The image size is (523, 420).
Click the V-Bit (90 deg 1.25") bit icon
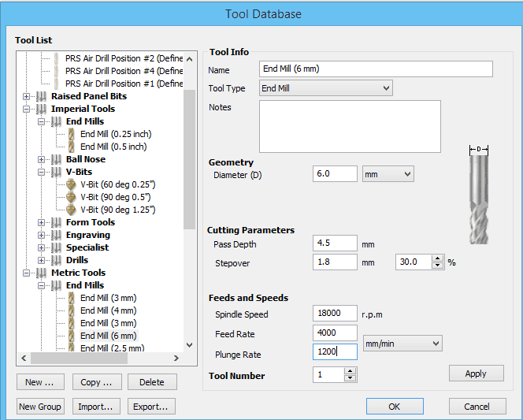point(71,210)
